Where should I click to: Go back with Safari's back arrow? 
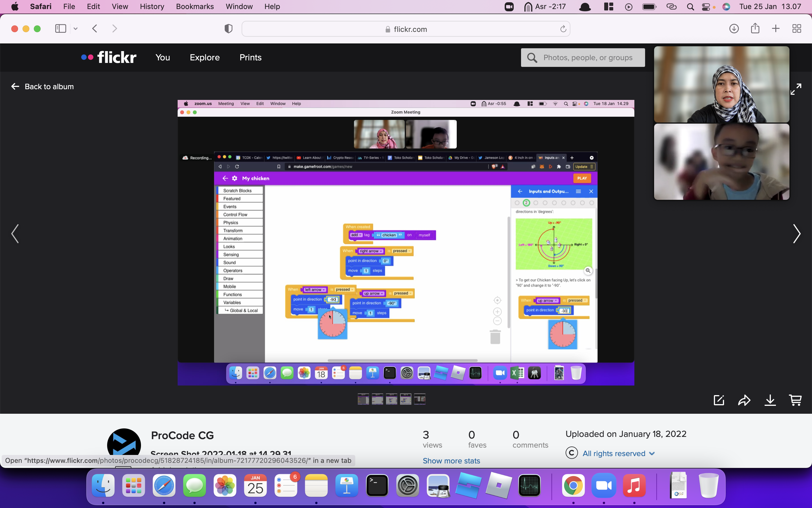point(95,29)
